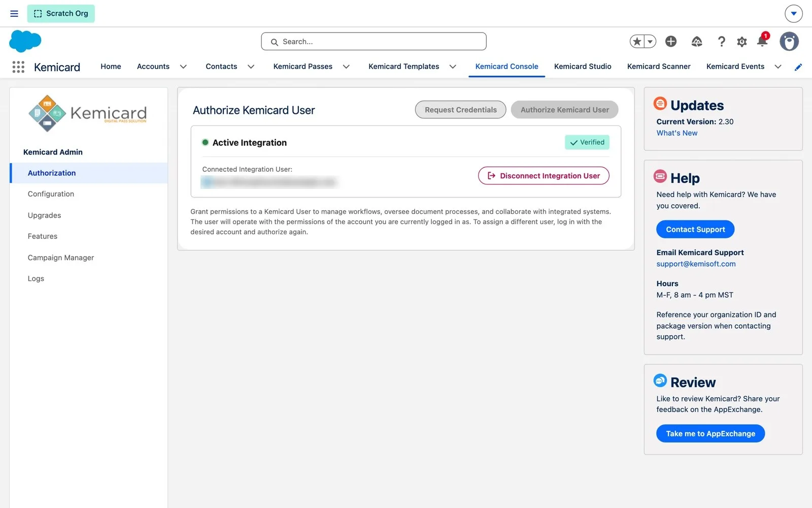Open the Global Actions plus icon
The width and height of the screenshot is (812, 508).
[671, 42]
